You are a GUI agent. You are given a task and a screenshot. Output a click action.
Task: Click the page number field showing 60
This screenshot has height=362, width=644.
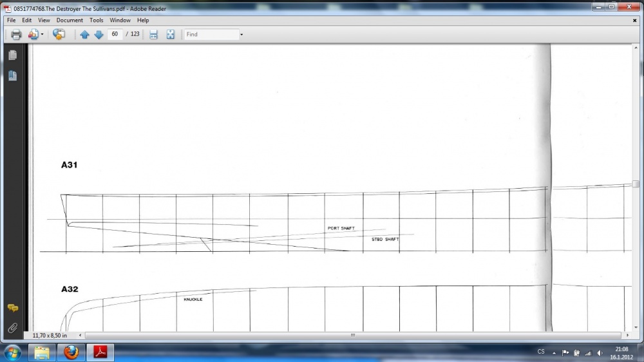[x=115, y=34]
